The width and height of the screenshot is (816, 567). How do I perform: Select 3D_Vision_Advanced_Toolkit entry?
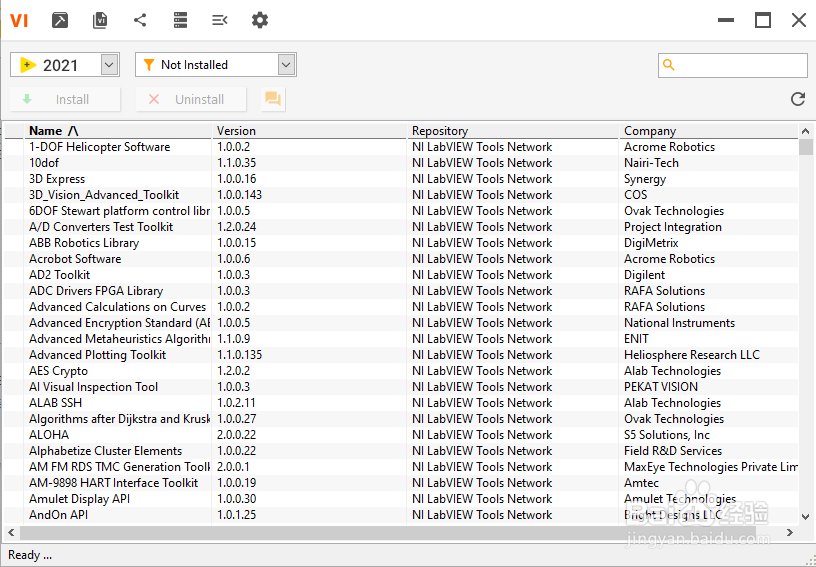(x=401, y=195)
